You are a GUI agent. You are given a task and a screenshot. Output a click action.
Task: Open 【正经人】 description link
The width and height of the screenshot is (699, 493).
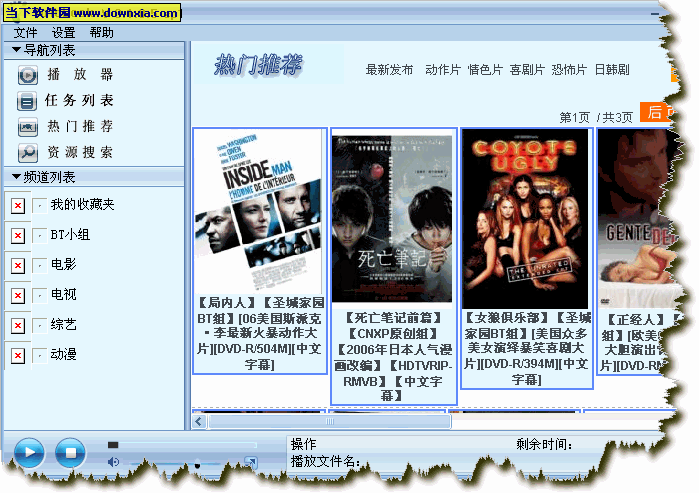pos(635,342)
